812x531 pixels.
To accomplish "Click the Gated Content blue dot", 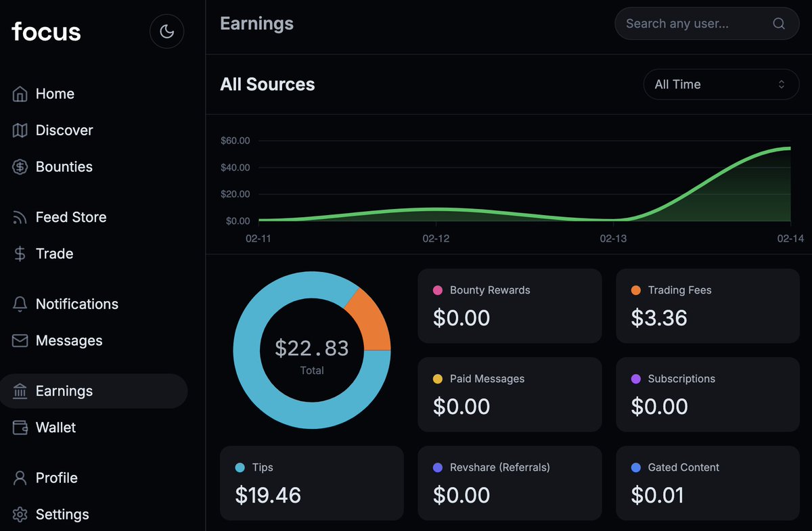I will point(635,467).
